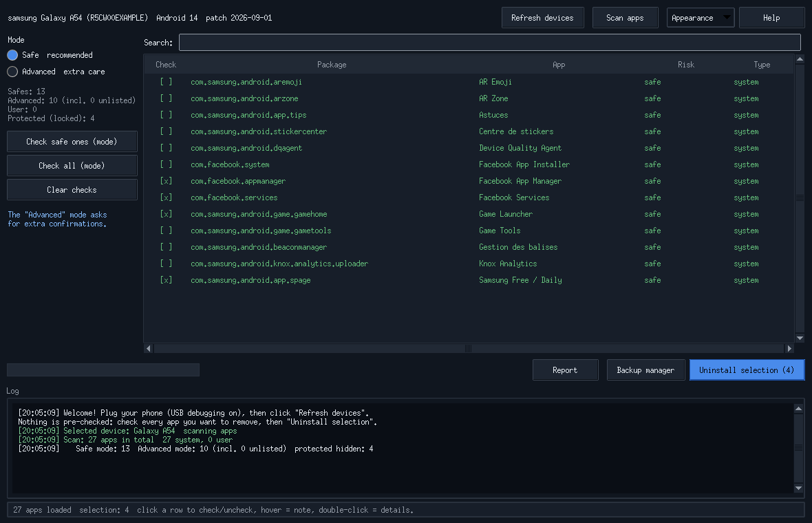Untick the Samsung Free / Daily checkbox
This screenshot has height=523, width=812.
pos(166,280)
